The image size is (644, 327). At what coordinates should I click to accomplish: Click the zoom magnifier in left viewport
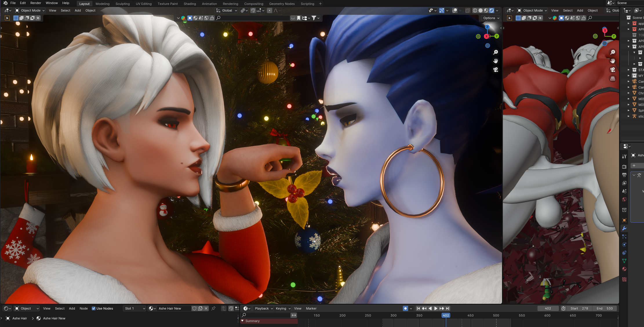pos(496,52)
